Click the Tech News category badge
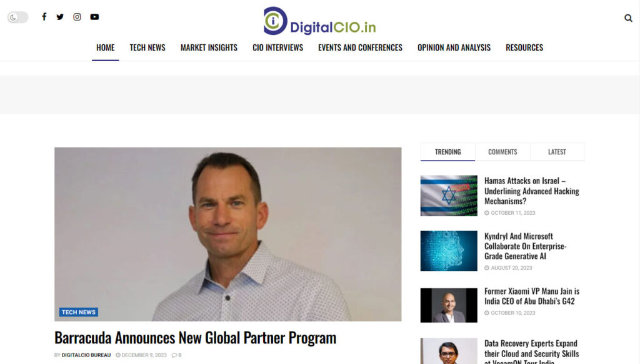640x364 pixels. pos(78,312)
